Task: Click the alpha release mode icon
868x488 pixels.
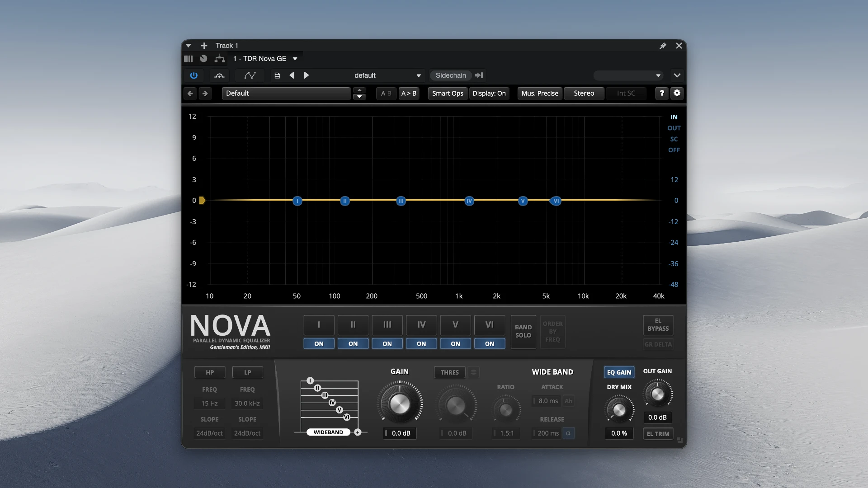Action: pos(568,433)
